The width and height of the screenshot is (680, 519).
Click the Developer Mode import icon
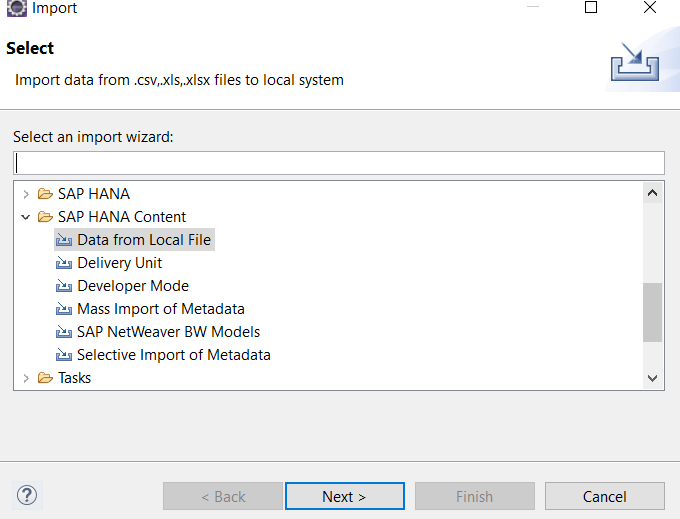tap(64, 286)
